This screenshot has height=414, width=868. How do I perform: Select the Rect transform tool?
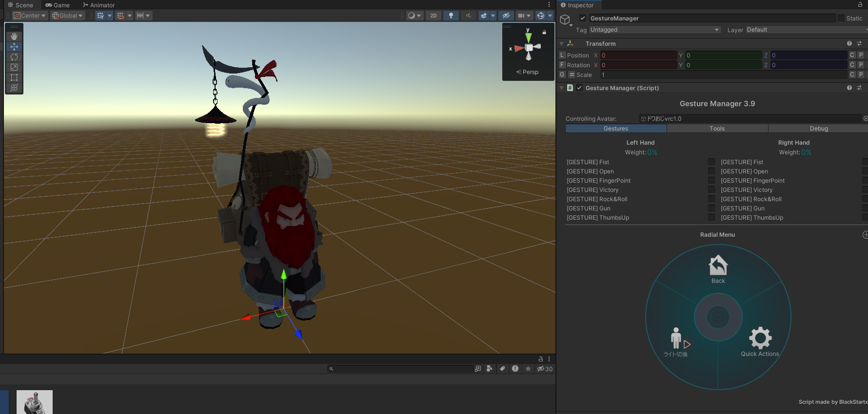(14, 77)
